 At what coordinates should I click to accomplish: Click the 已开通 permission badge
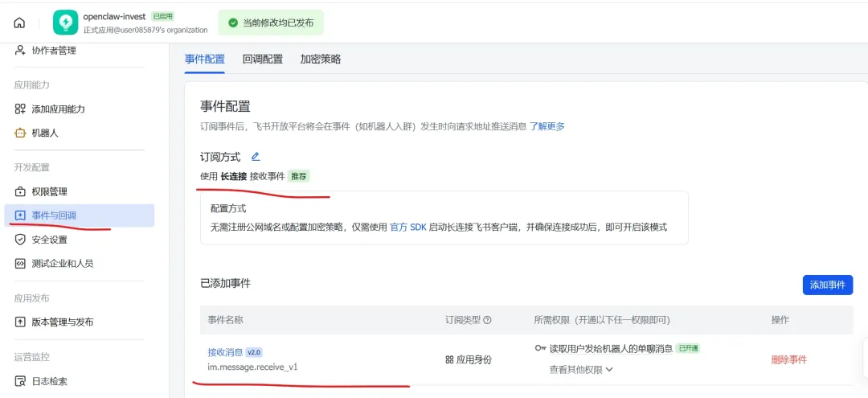pyautogui.click(x=689, y=348)
